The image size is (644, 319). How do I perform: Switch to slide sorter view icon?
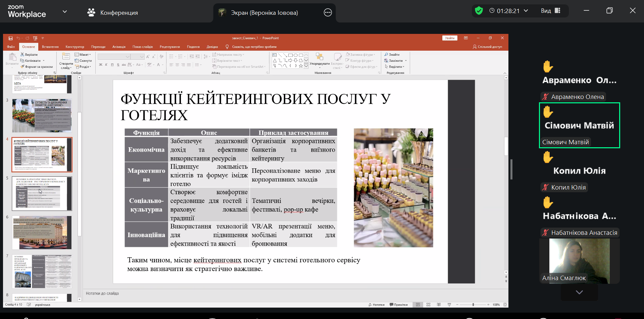coord(428,305)
